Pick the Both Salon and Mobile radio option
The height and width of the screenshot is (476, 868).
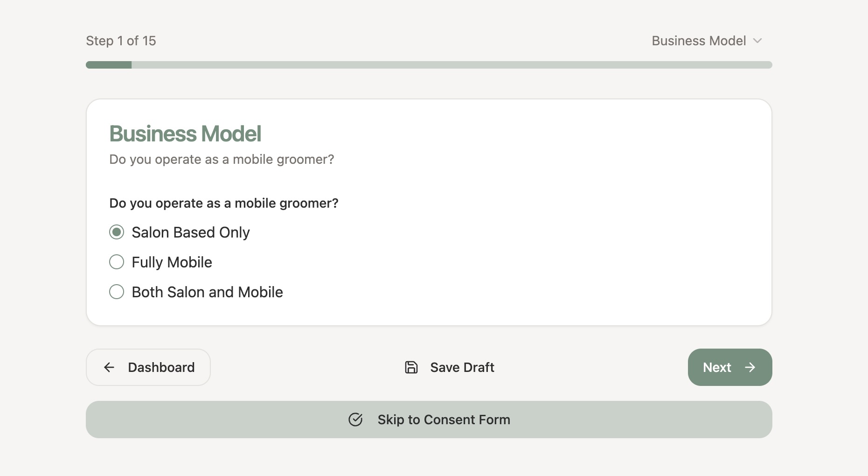pos(117,292)
